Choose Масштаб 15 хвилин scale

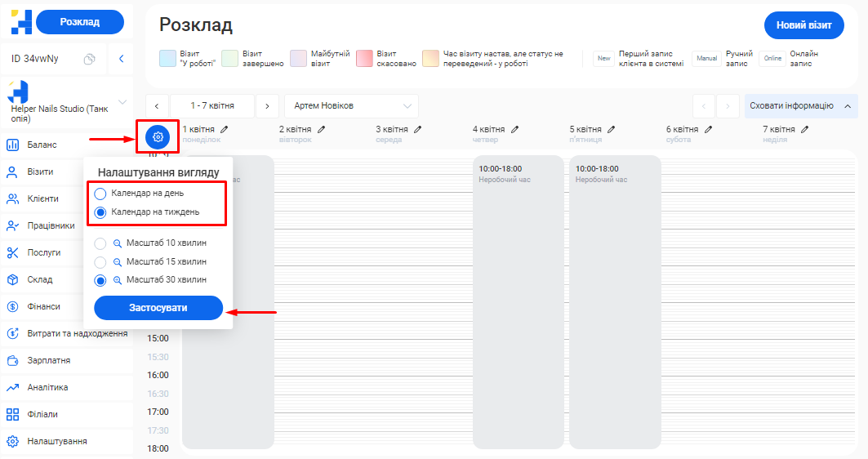(x=100, y=262)
